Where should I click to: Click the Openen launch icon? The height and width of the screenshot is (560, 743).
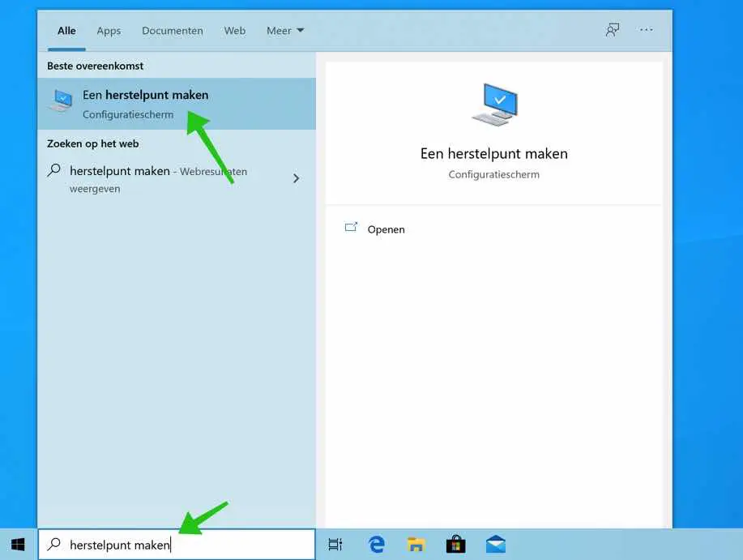351,228
